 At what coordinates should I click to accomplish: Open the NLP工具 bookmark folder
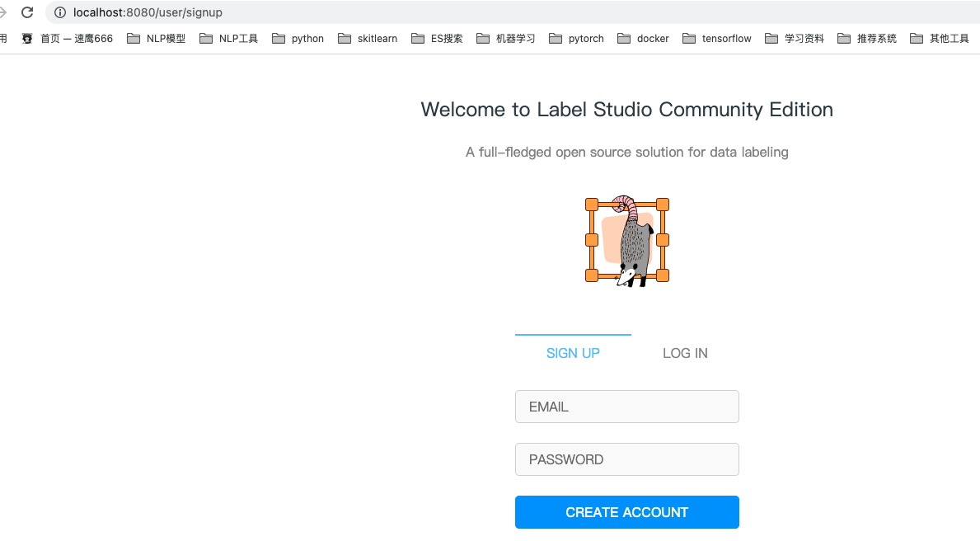pos(229,39)
